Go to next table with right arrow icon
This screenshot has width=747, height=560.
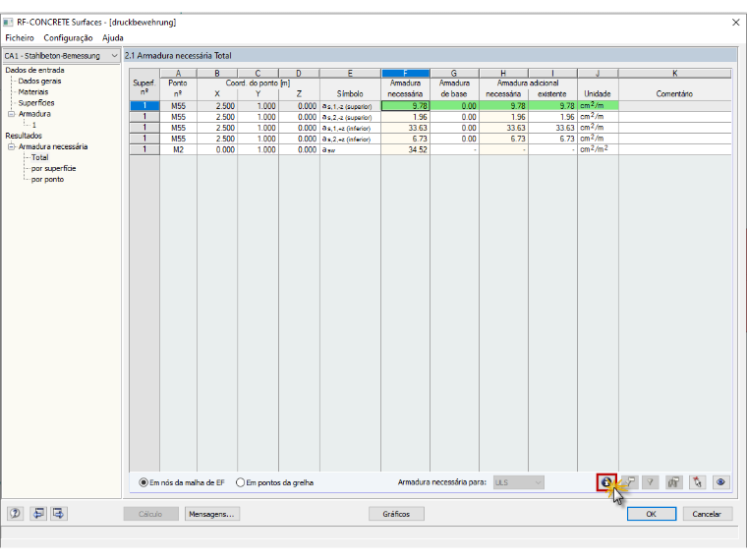59,513
